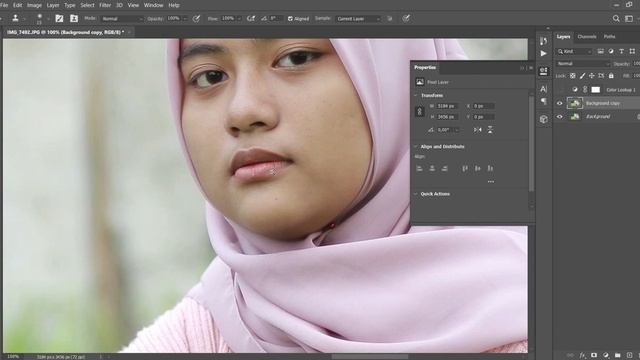Viewport: 640px width, 360px height.
Task: Toggle lock transparent pixels
Action: click(x=573, y=76)
